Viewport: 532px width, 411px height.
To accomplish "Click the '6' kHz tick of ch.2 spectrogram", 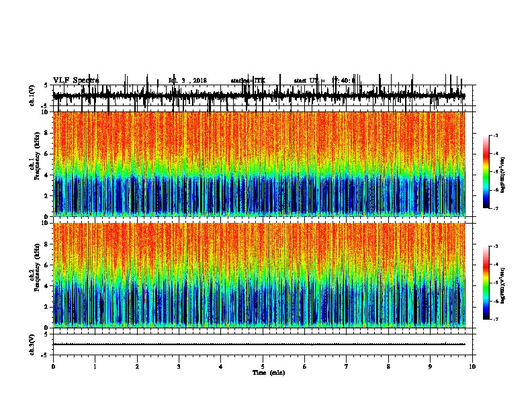I will [x=47, y=265].
